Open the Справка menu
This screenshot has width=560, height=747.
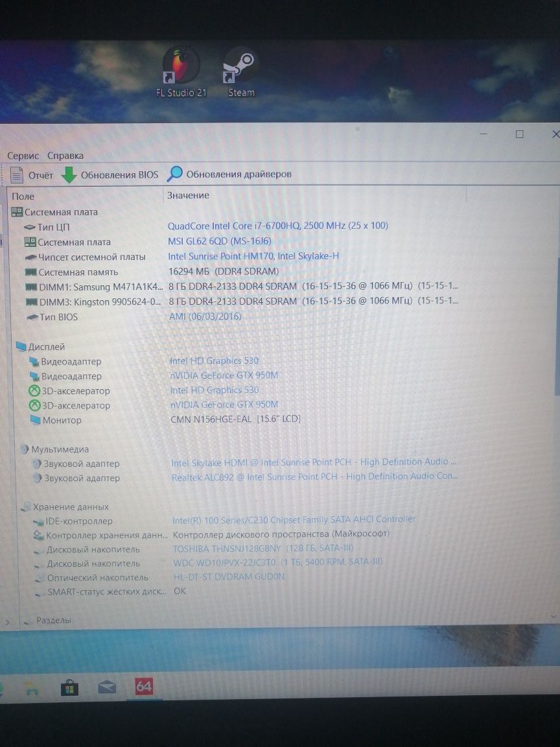[65, 156]
